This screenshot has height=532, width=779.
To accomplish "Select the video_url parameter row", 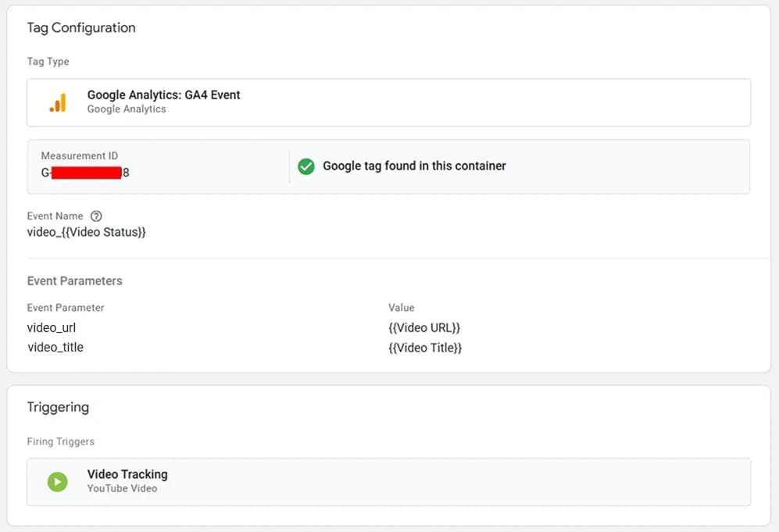I will [x=52, y=327].
